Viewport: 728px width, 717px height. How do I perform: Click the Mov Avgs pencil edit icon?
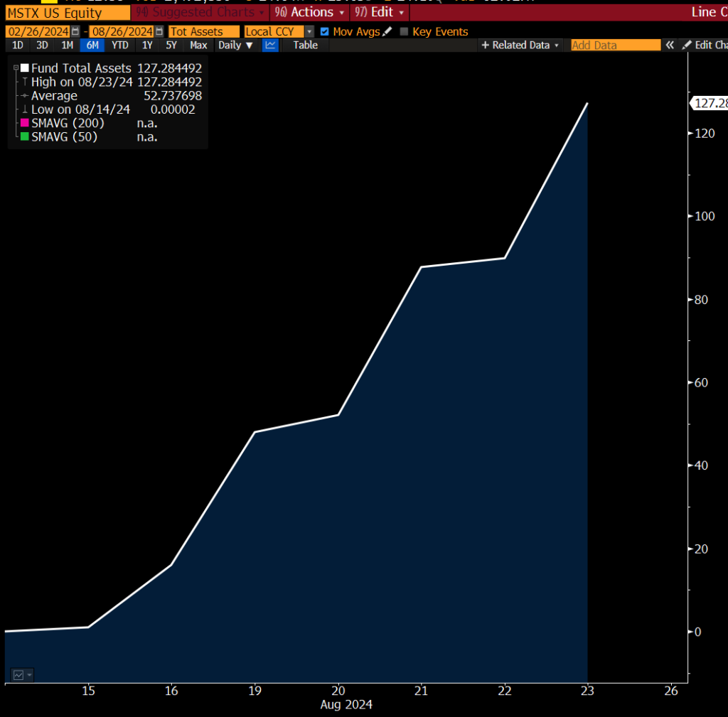387,31
